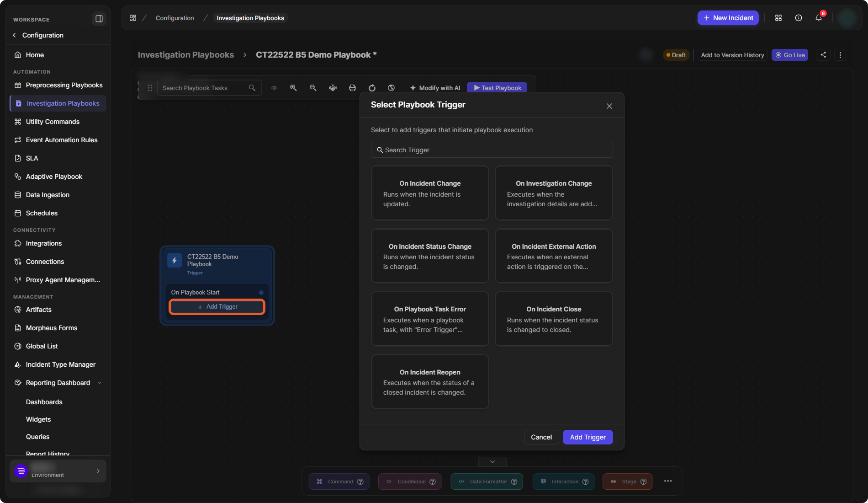The width and height of the screenshot is (868, 503).
Task: Open Data Ingestion
Action: click(58, 195)
